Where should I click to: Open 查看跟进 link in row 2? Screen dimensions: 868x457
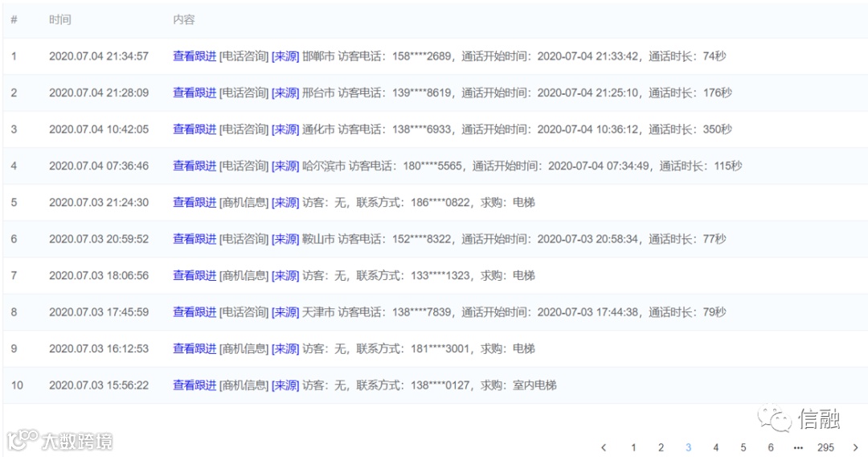click(194, 93)
